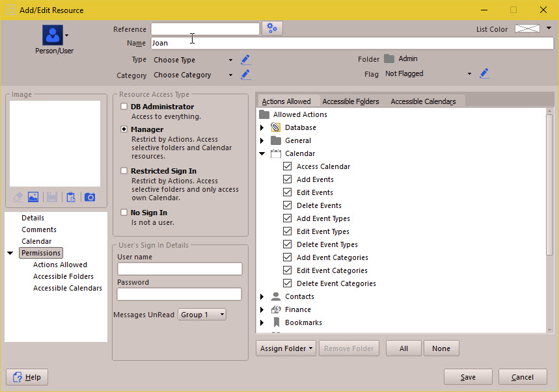Click the Save button
The width and height of the screenshot is (559, 392).
coord(468,377)
